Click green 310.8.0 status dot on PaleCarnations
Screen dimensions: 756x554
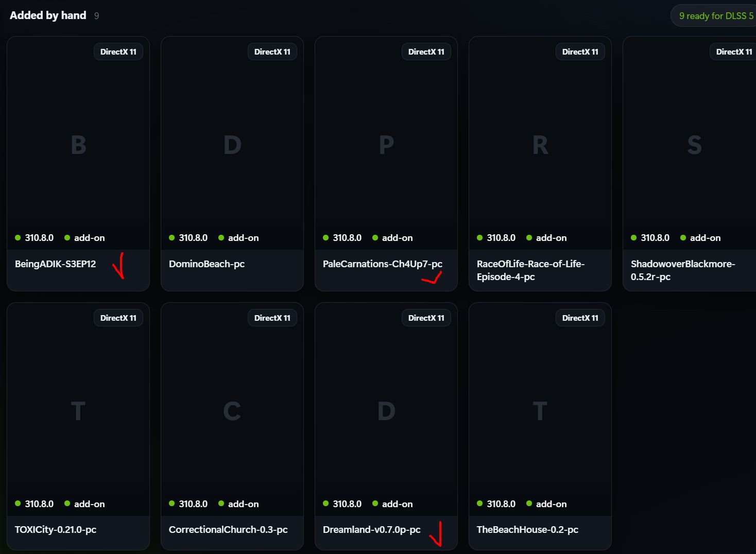(x=325, y=237)
